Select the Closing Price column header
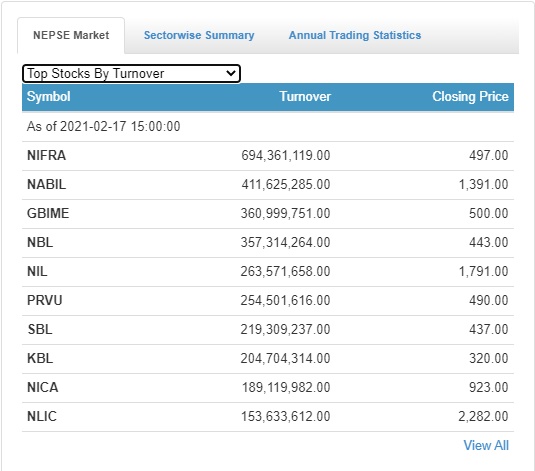 470,97
